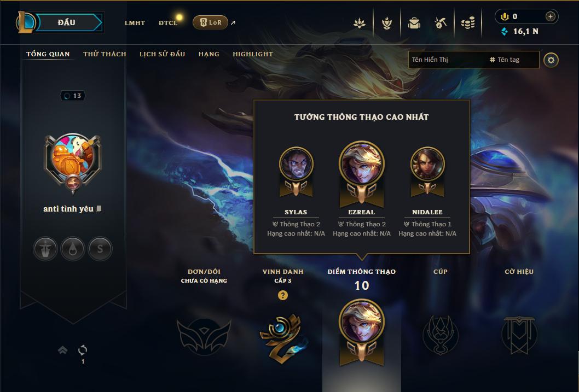Open the LỊCH SỬ ĐẤU tab
Image resolution: width=579 pixels, height=392 pixels.
162,54
